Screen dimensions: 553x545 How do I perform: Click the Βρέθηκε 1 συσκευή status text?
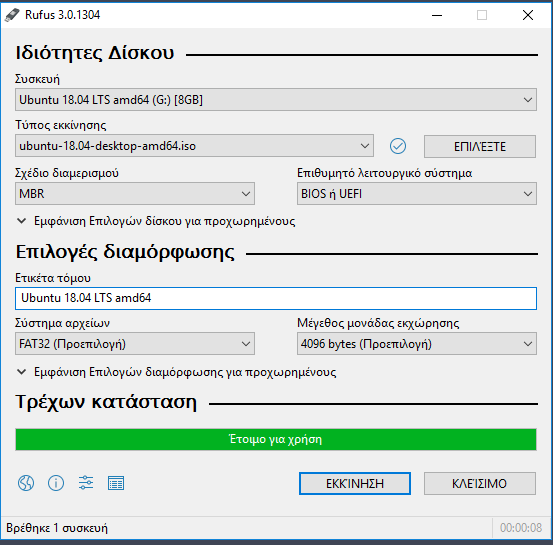click(57, 528)
